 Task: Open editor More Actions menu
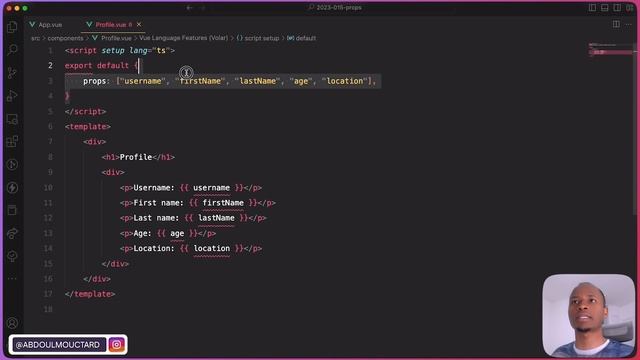629,24
